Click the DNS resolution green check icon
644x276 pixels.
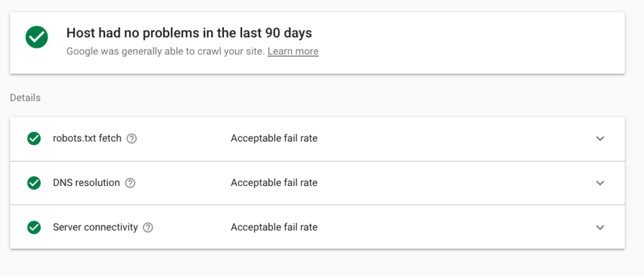(34, 183)
